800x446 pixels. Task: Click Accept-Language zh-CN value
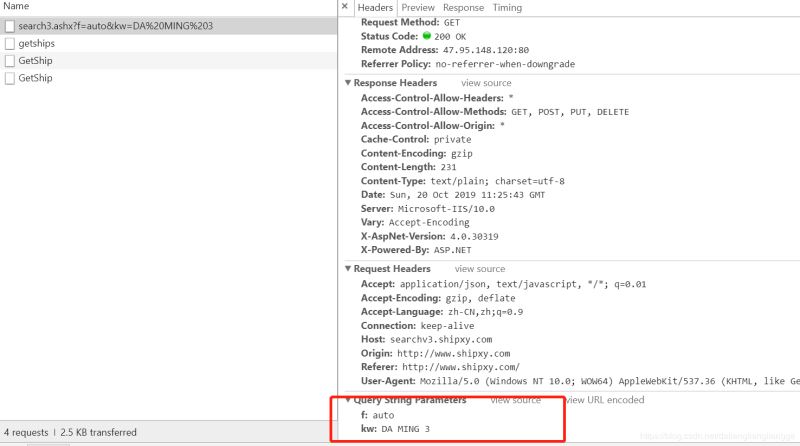(x=486, y=312)
